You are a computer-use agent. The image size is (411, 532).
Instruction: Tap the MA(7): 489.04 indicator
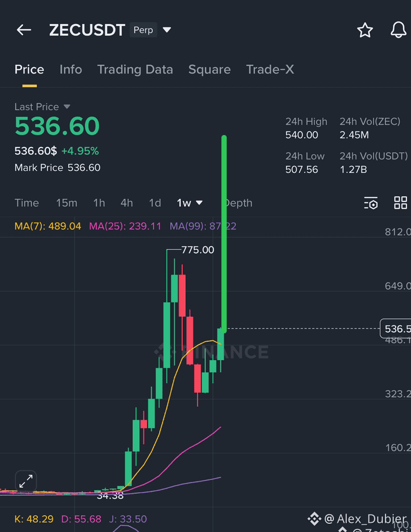tap(48, 226)
